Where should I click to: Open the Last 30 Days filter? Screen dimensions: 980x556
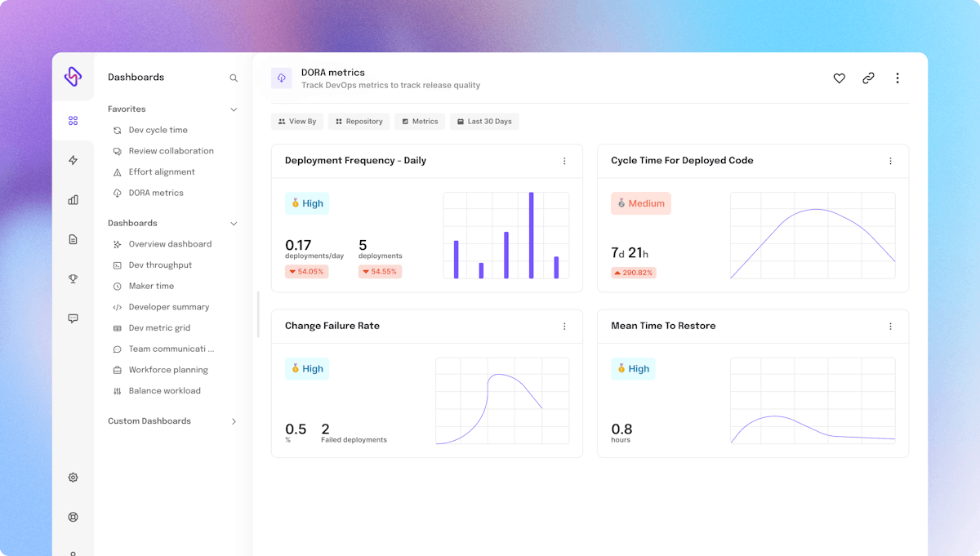pos(485,121)
